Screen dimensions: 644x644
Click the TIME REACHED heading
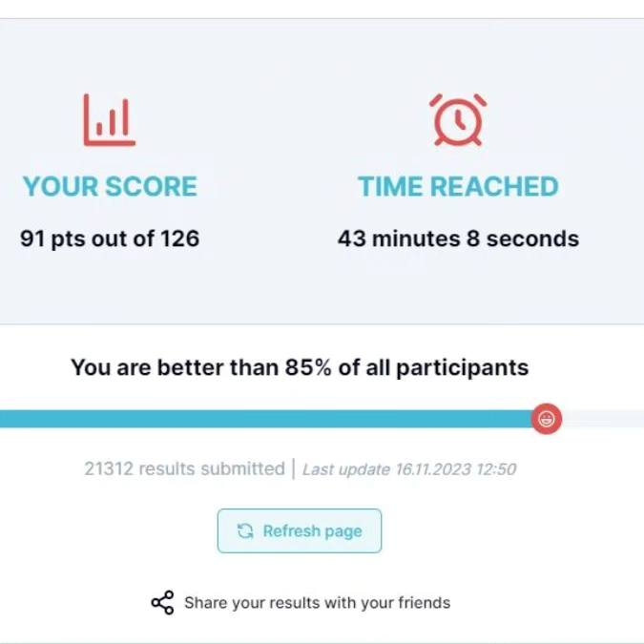coord(458,186)
